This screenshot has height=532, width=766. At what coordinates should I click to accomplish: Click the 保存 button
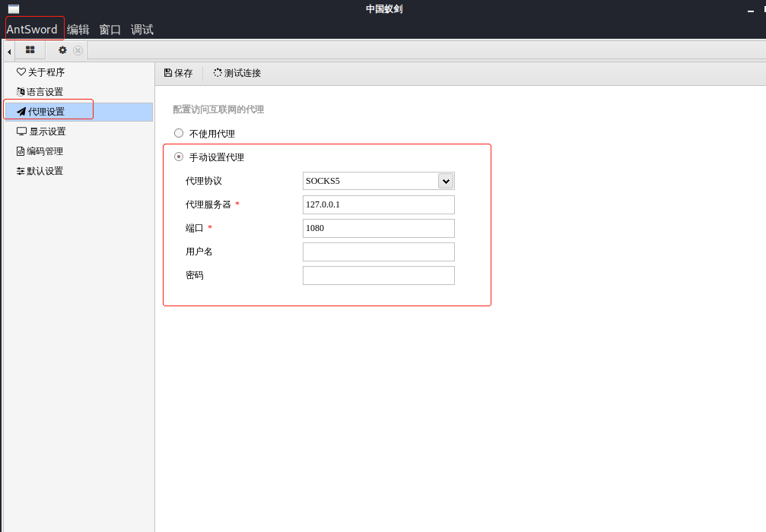(178, 73)
